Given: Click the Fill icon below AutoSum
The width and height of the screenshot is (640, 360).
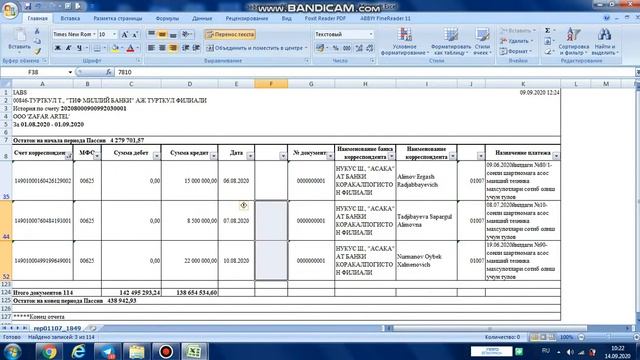Looking at the screenshot, I should click(548, 41).
